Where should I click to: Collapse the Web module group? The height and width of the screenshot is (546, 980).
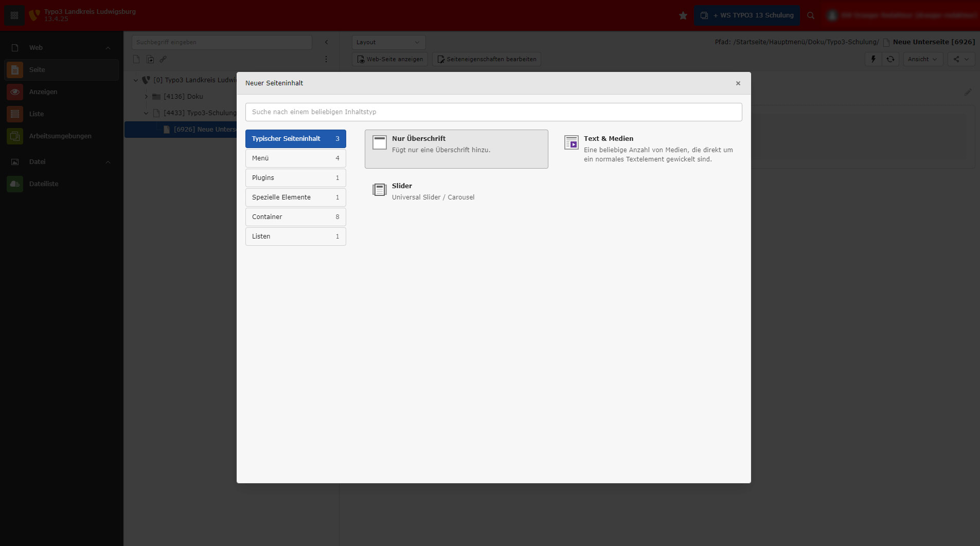tap(108, 48)
